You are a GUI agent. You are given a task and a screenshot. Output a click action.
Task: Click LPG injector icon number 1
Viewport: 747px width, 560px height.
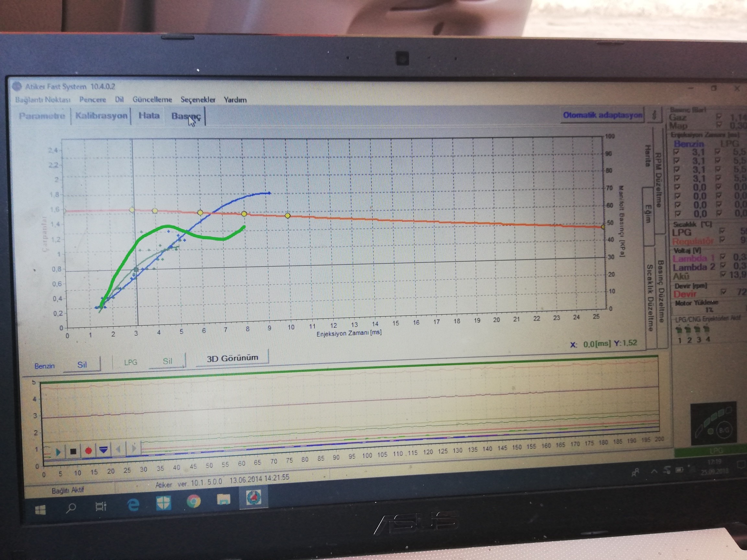tap(680, 329)
